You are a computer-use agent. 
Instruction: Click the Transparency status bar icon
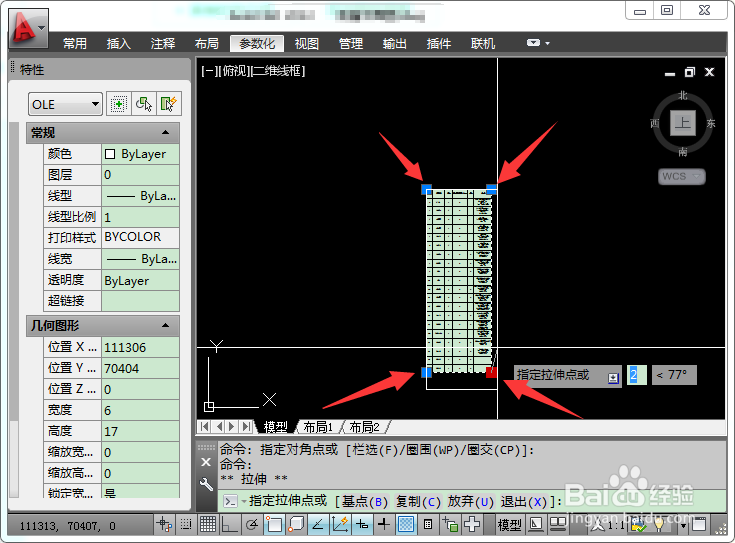(x=406, y=524)
